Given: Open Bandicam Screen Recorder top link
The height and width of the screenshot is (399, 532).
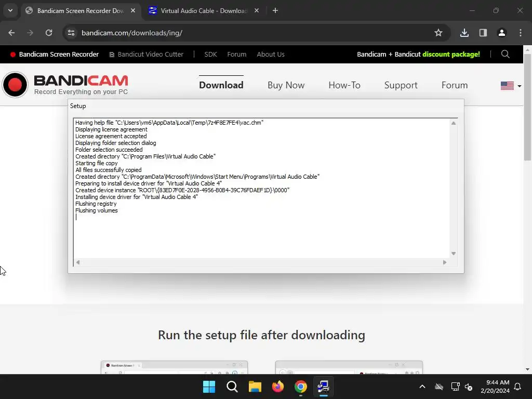Looking at the screenshot, I should 55,54.
